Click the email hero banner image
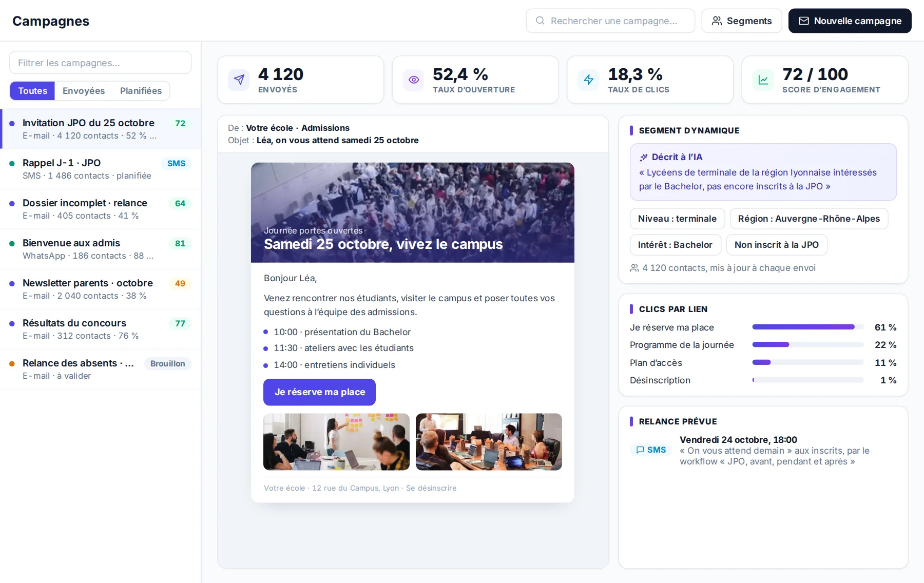This screenshot has width=924, height=583. click(413, 212)
